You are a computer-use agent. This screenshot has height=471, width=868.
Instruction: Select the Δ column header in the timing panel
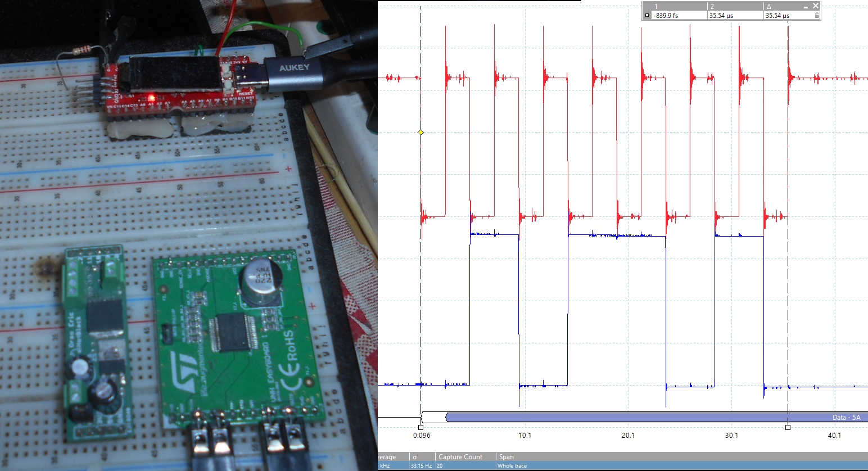pyautogui.click(x=768, y=6)
